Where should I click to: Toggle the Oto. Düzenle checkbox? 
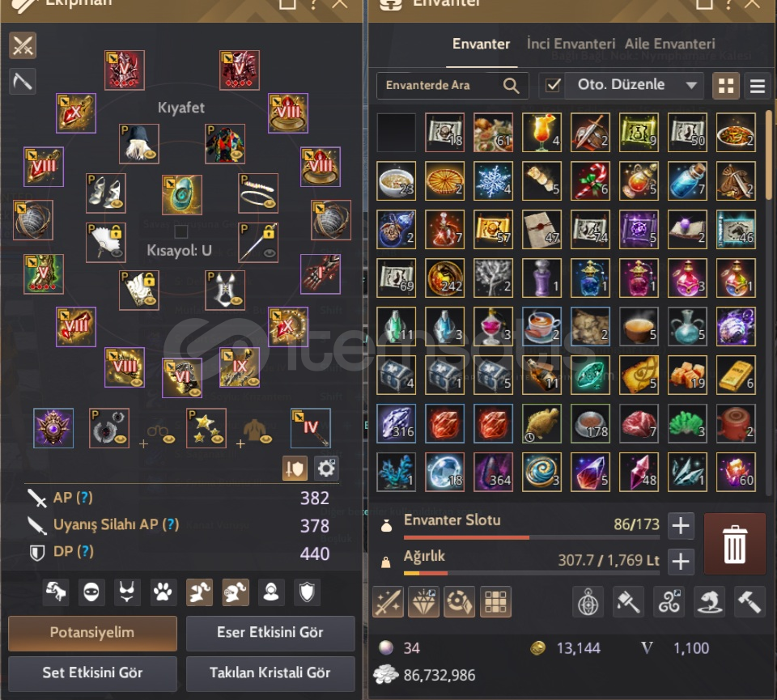pyautogui.click(x=553, y=85)
